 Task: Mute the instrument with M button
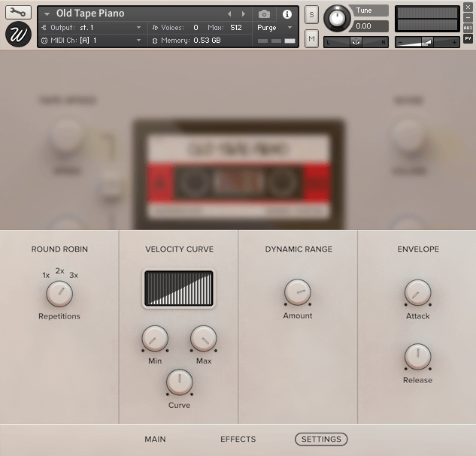(x=311, y=39)
